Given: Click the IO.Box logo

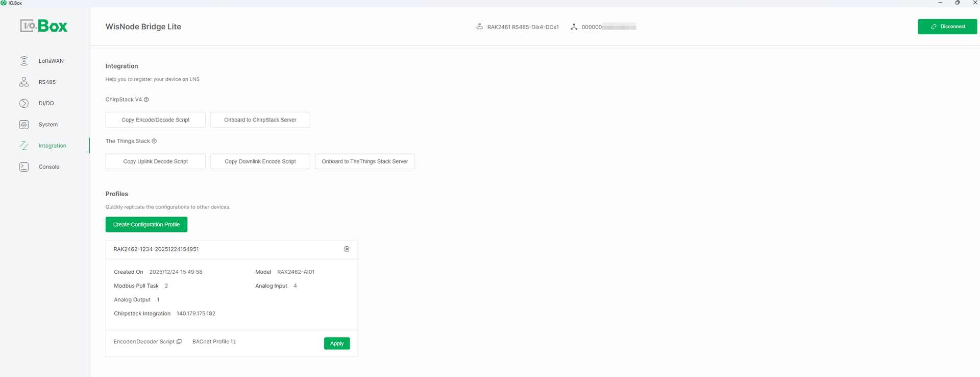Looking at the screenshot, I should [x=44, y=26].
